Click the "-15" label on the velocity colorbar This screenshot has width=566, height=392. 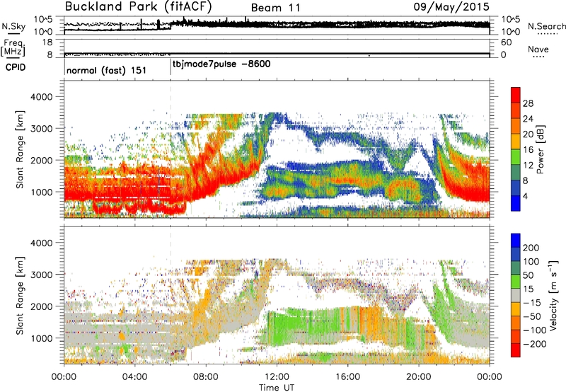pos(532,303)
